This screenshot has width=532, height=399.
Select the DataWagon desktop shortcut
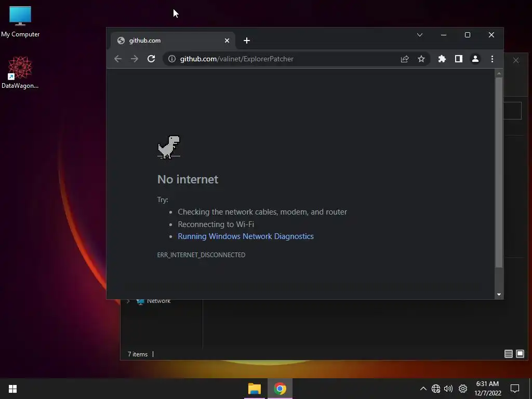click(20, 73)
